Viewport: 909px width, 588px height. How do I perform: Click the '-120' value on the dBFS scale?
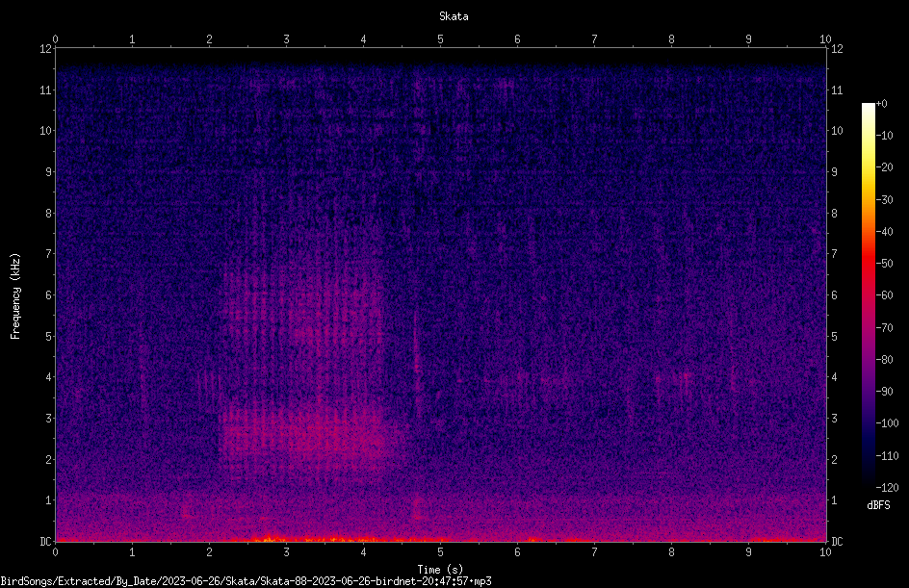point(887,488)
